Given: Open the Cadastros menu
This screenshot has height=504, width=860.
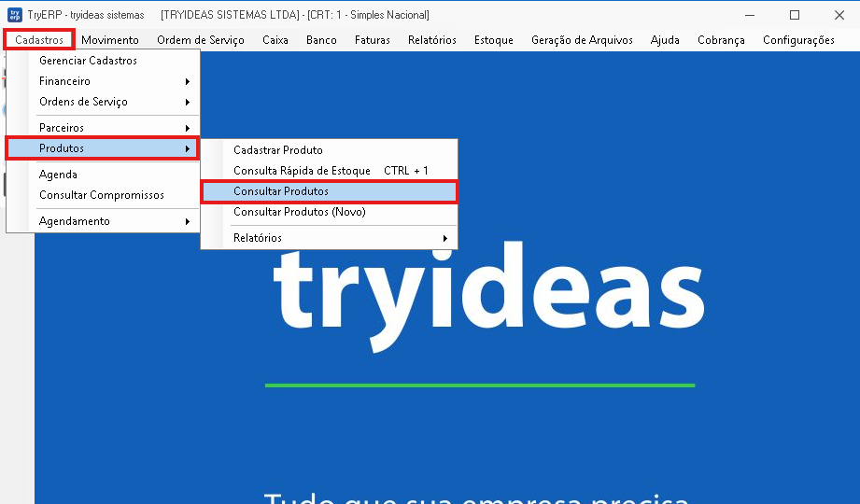Looking at the screenshot, I should [39, 40].
